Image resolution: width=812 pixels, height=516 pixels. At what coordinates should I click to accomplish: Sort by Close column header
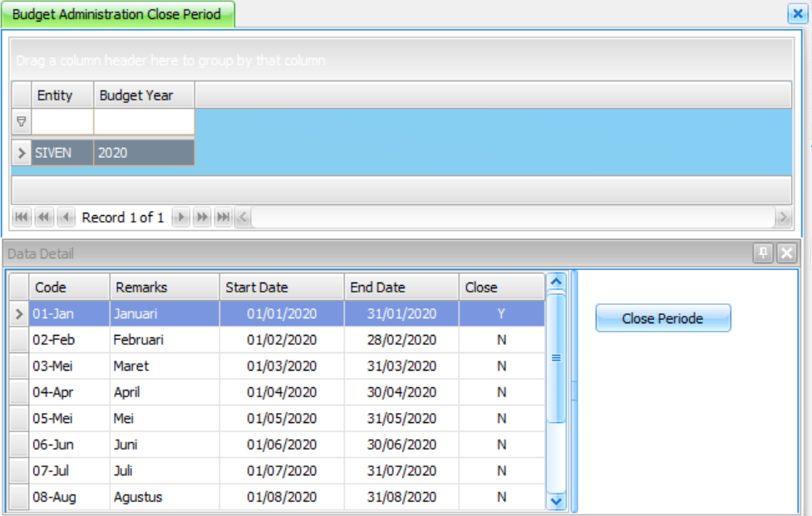[502, 287]
